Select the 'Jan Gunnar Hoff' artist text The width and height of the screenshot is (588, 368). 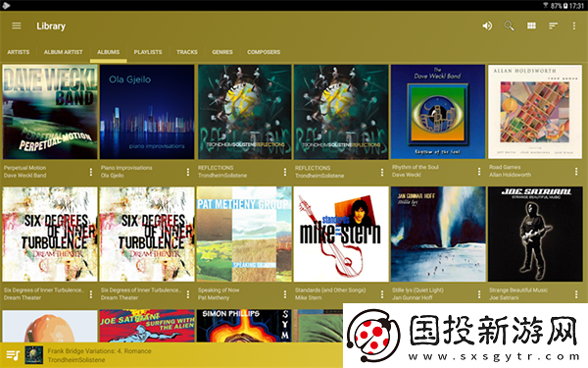(413, 297)
